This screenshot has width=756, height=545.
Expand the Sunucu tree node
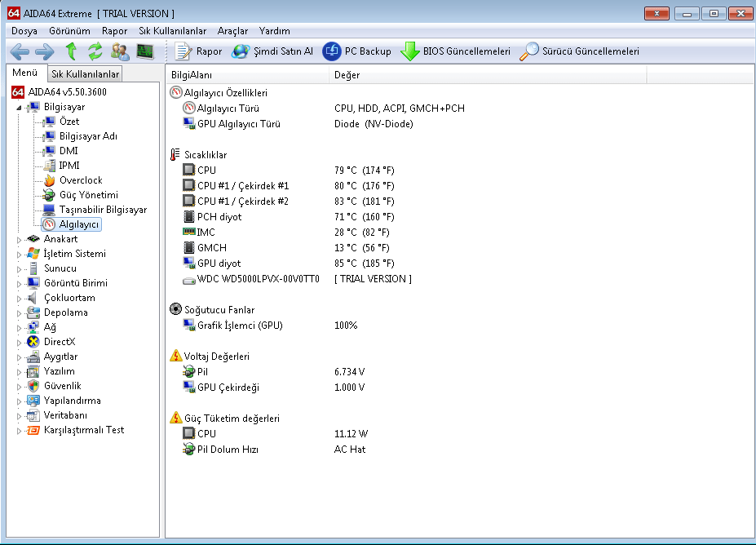coord(19,269)
